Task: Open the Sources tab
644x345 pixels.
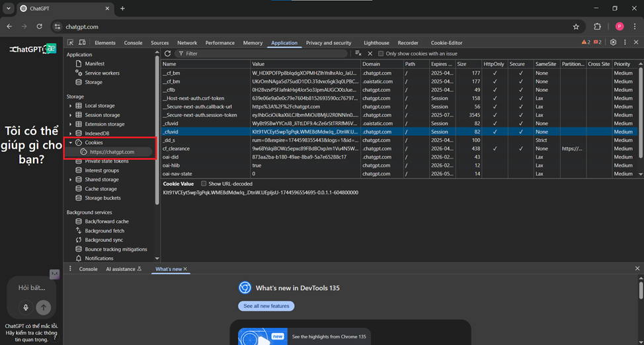Action: pos(160,43)
